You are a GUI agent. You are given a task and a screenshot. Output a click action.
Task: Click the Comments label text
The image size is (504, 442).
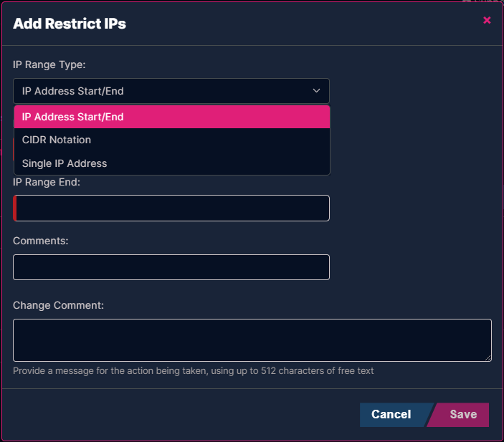pyautogui.click(x=40, y=241)
